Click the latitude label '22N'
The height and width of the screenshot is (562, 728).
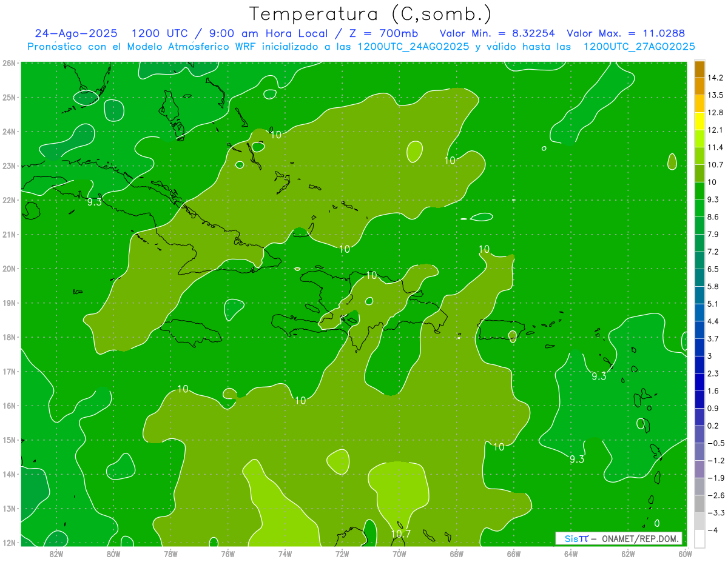(9, 200)
